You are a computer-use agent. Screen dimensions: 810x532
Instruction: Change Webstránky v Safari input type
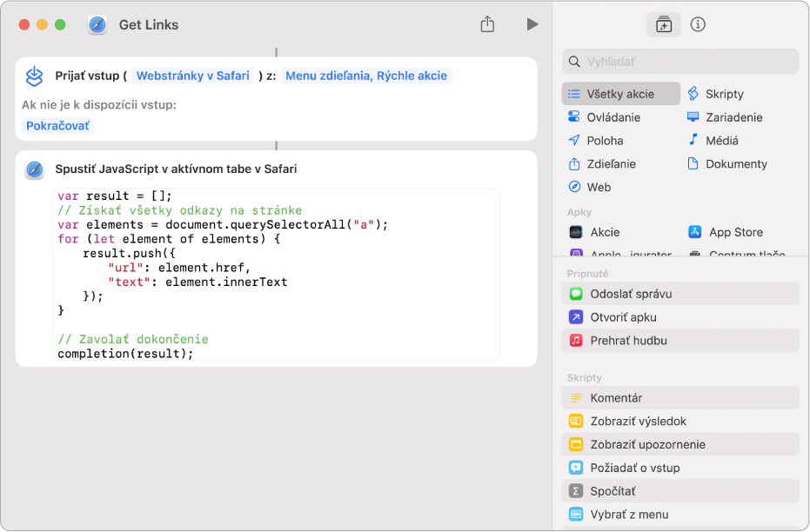click(193, 76)
